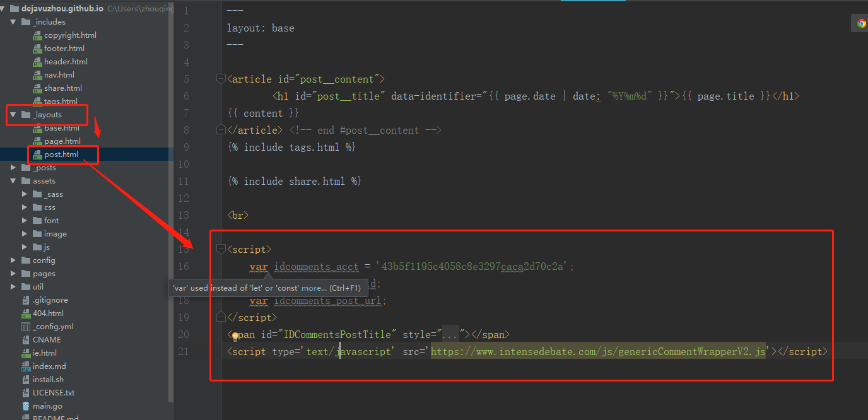Click the _posts folder icon

coord(26,168)
